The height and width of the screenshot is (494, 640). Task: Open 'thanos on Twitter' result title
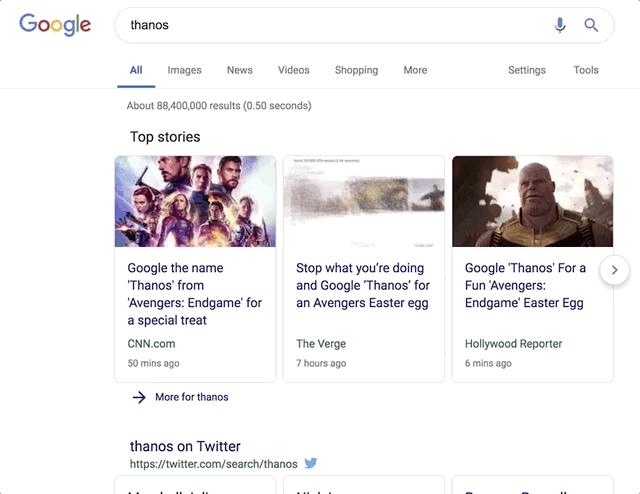185,446
